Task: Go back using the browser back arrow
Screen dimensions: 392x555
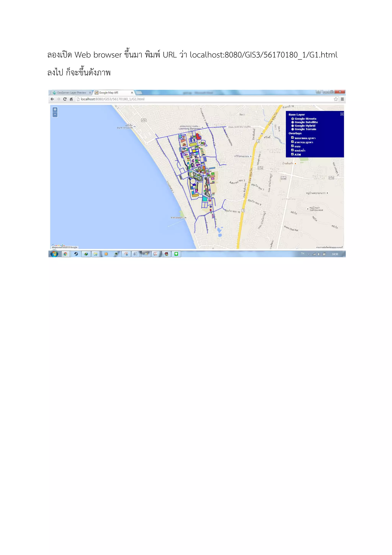Action: [52, 99]
